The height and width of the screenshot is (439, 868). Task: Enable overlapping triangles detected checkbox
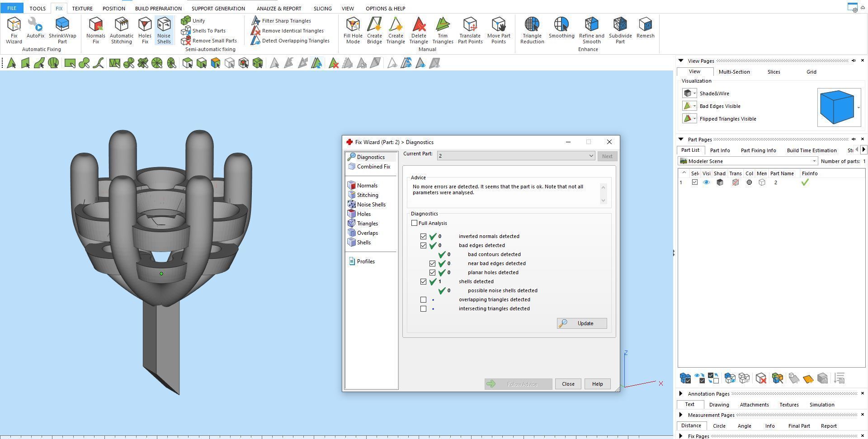pos(423,299)
